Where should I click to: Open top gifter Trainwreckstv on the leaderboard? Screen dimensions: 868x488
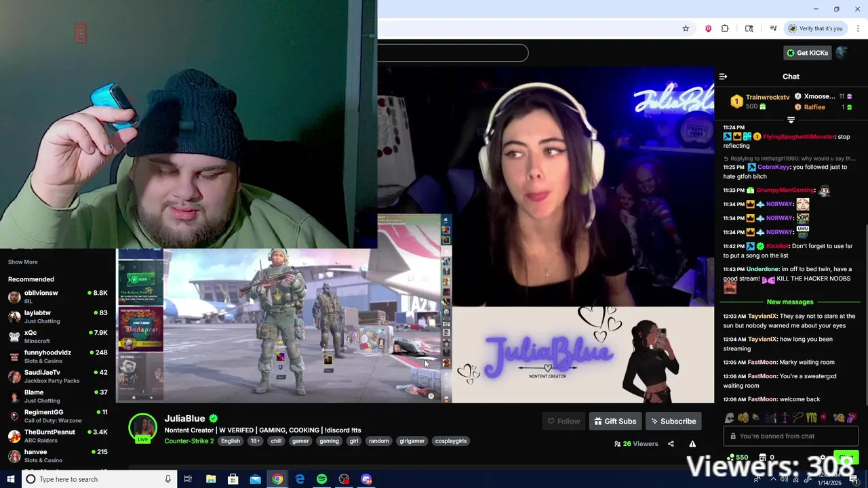click(x=759, y=102)
